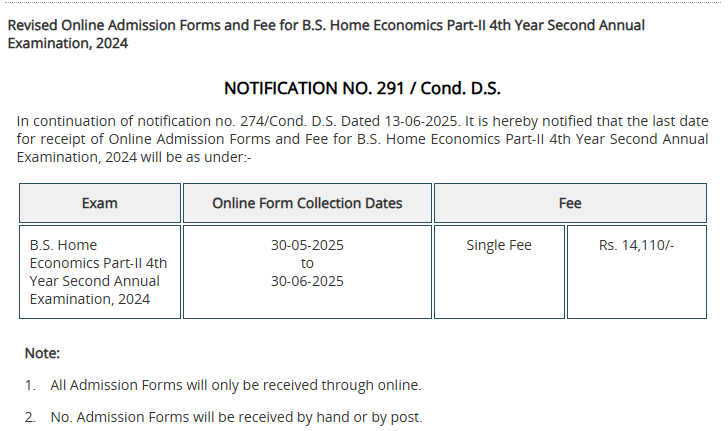The image size is (728, 431).
Task: Click the Note: label
Action: click(x=42, y=353)
